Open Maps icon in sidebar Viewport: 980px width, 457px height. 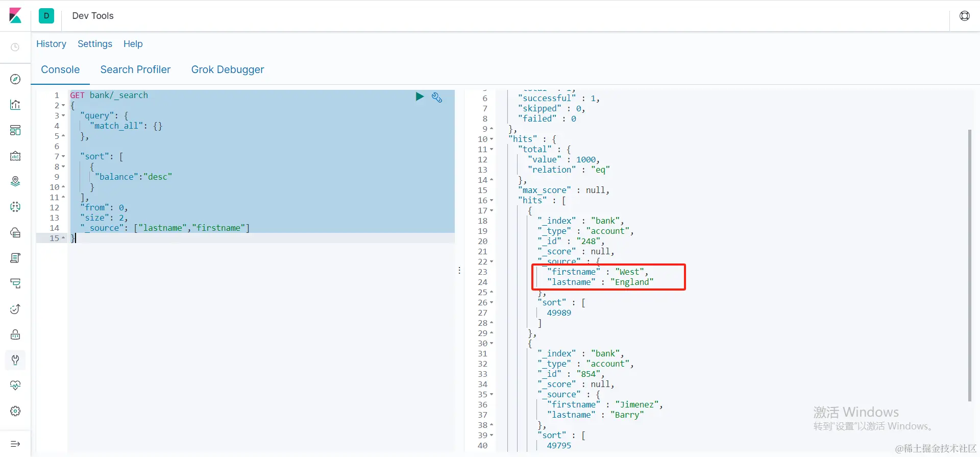15,181
